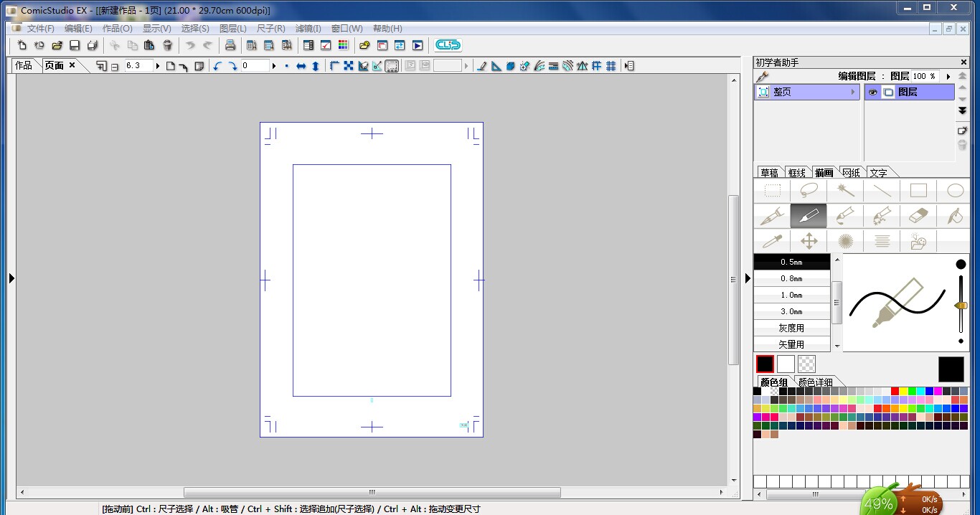The width and height of the screenshot is (980, 515).
Task: Click the rotate left arrow icon
Action: point(217,66)
